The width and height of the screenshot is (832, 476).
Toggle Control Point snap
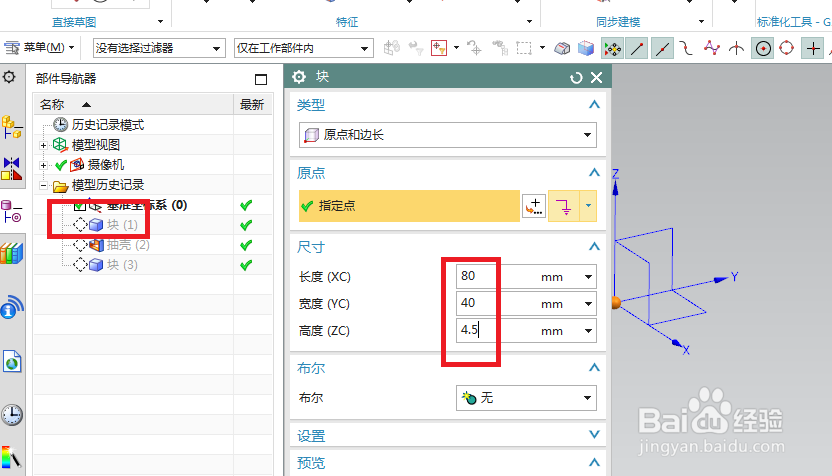pos(687,49)
